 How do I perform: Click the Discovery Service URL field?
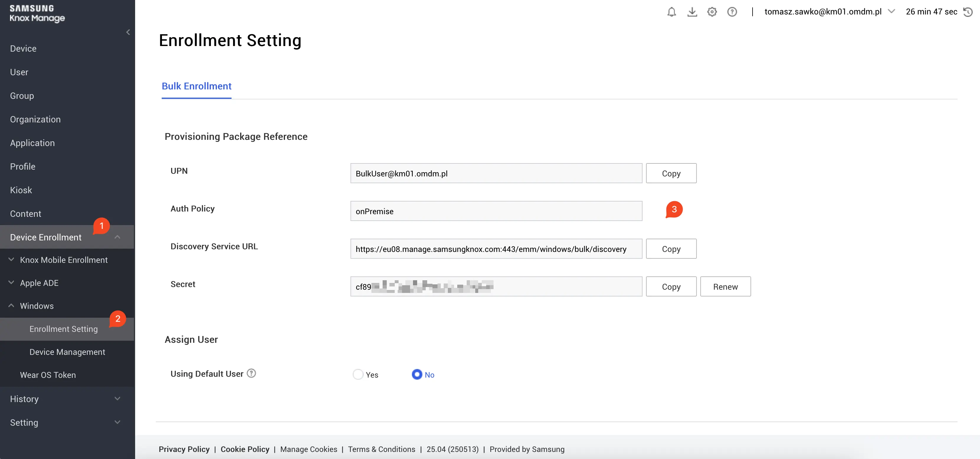point(496,249)
